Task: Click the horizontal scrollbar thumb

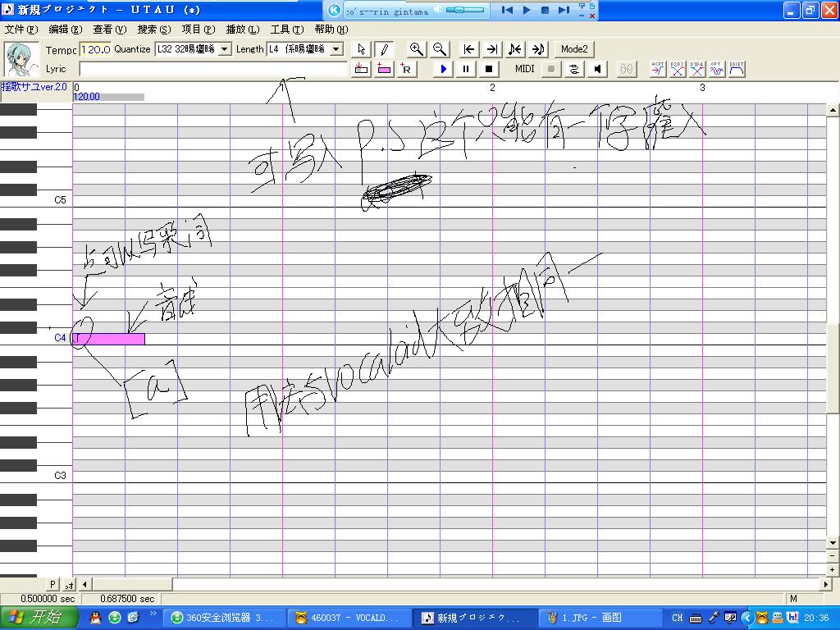Action: [133, 584]
